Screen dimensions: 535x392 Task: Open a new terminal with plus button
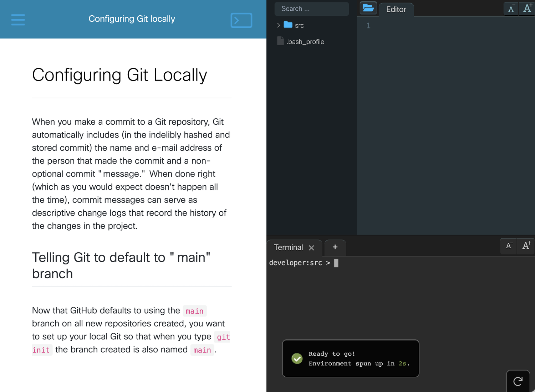point(335,247)
